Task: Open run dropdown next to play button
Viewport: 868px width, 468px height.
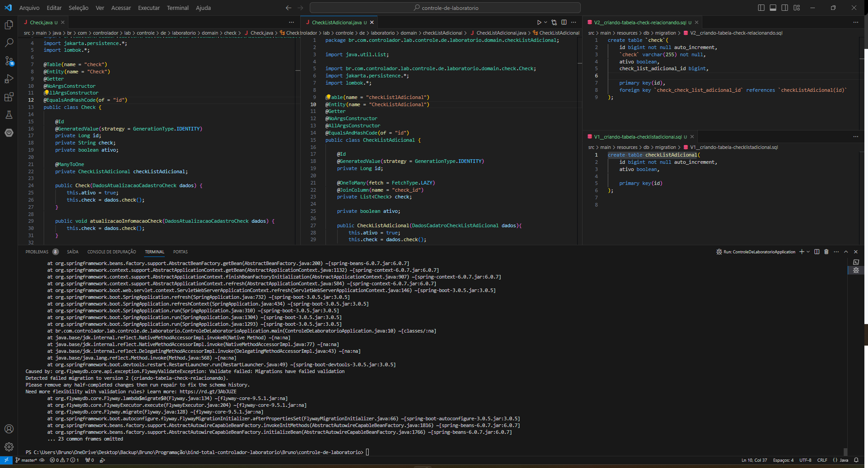Action: (x=546, y=22)
